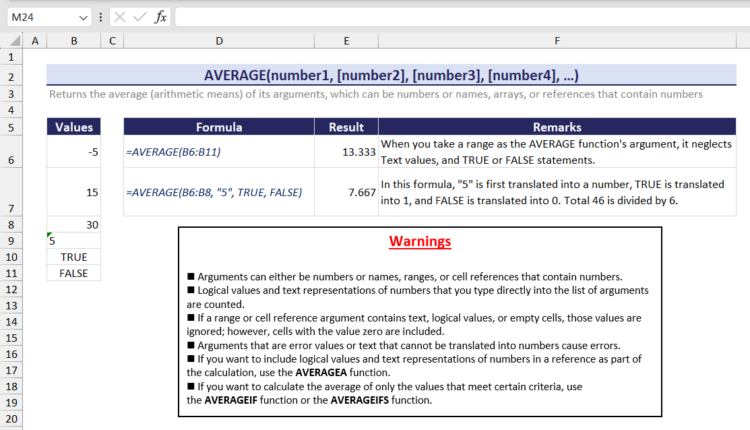
Task: Select row 3 header
Action: pyautogui.click(x=11, y=94)
